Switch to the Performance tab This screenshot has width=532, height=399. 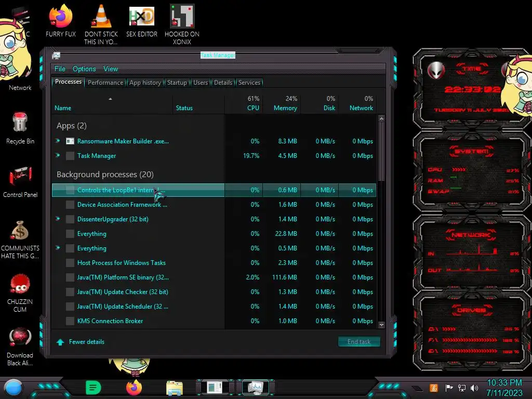pos(105,83)
